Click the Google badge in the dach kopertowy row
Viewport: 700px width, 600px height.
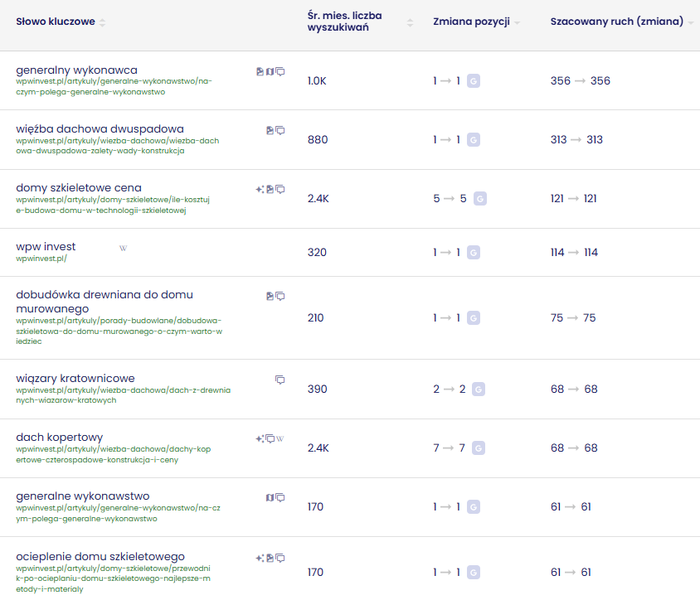coord(478,448)
